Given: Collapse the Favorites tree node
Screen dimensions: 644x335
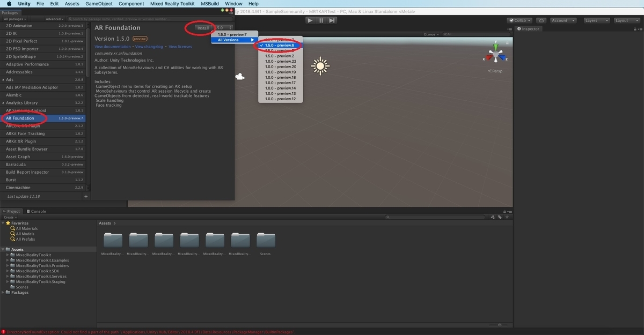Looking at the screenshot, I should coord(3,223).
